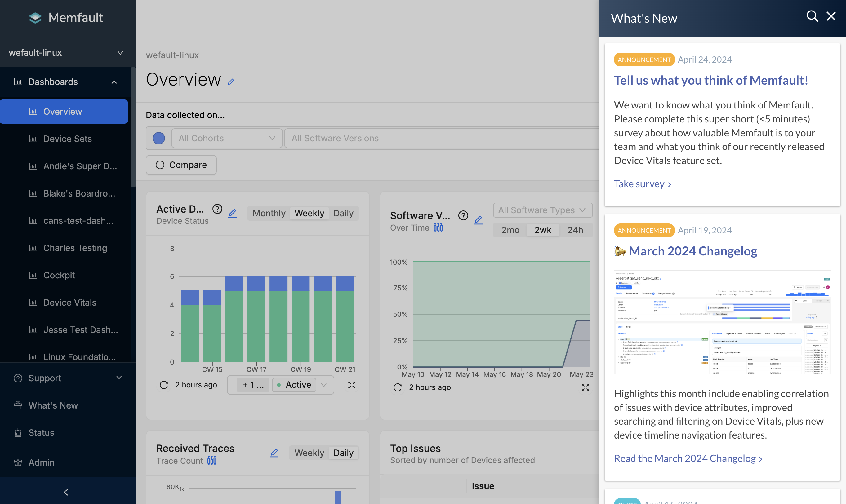Open the Status item in sidebar
The width and height of the screenshot is (846, 504).
41,433
